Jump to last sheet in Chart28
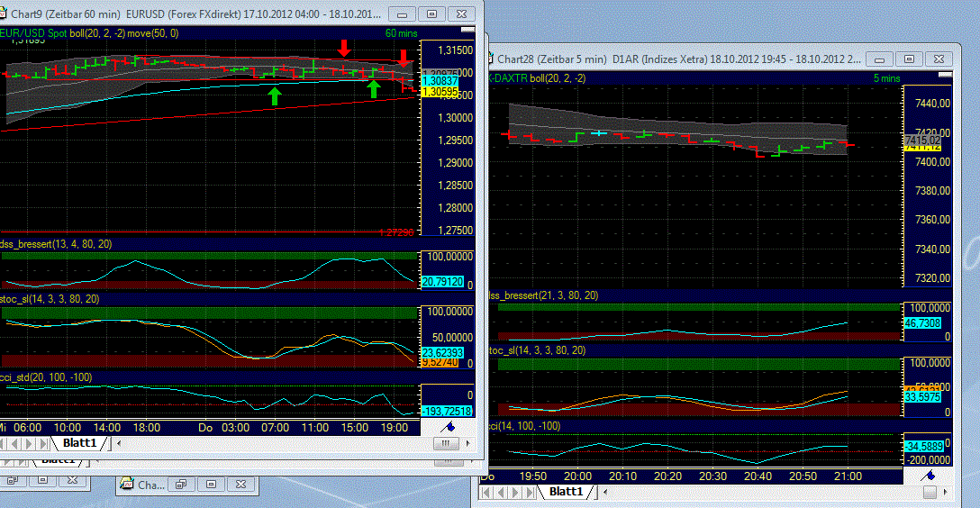This screenshot has width=980, height=508. [530, 493]
